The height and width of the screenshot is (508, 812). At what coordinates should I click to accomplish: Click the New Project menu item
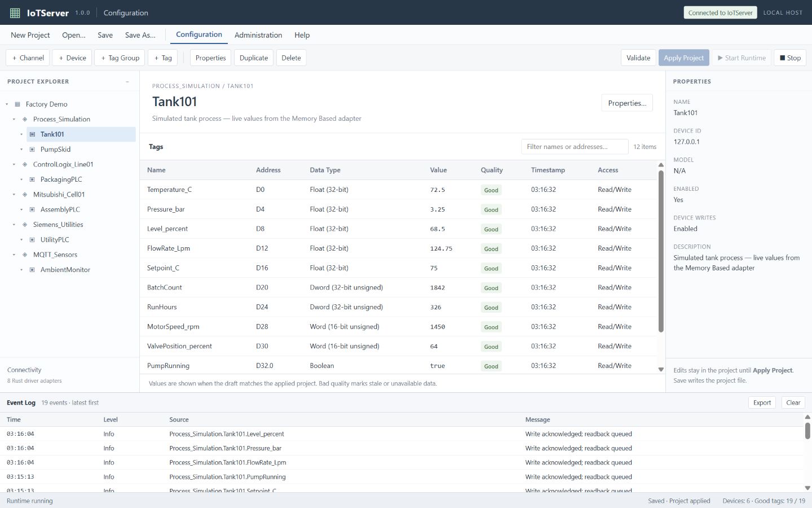coord(30,35)
